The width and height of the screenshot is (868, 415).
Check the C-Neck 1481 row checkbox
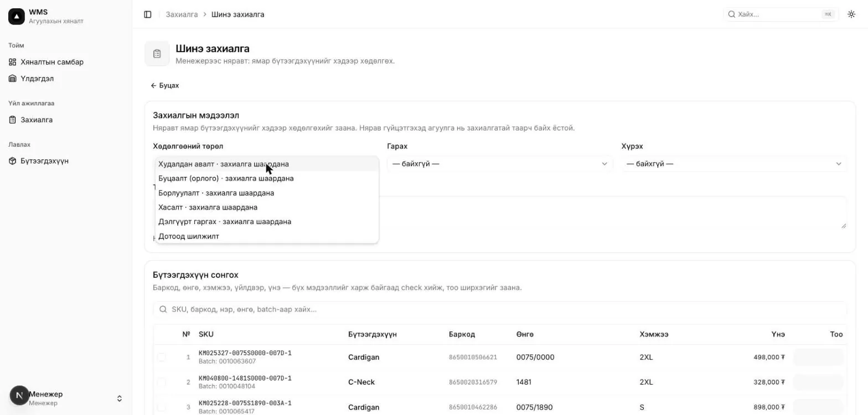162,382
